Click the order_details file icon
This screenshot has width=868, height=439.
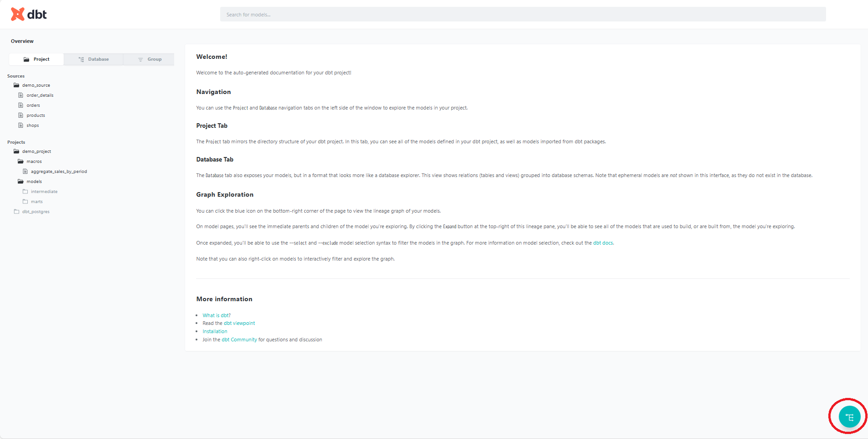(21, 95)
